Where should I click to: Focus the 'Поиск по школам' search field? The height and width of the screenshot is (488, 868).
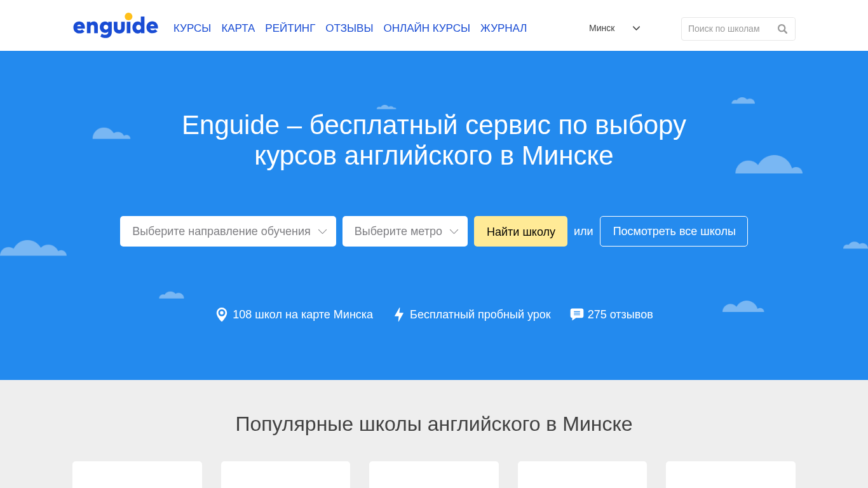tap(728, 29)
